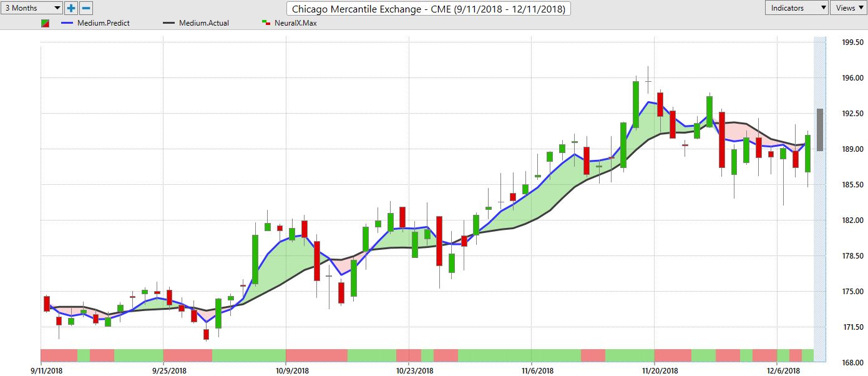Click the Chicago Mercantile Exchange title box
This screenshot has height=376, width=868.
429,9
